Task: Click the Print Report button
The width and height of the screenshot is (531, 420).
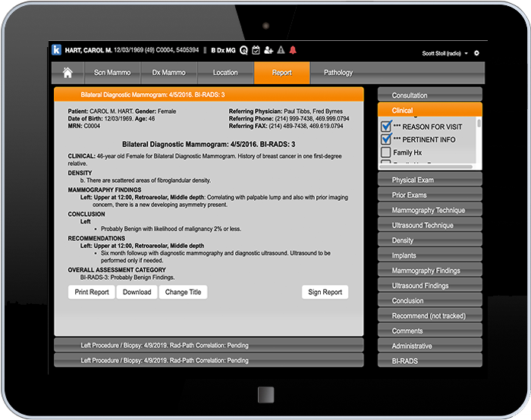Action: pyautogui.click(x=93, y=292)
